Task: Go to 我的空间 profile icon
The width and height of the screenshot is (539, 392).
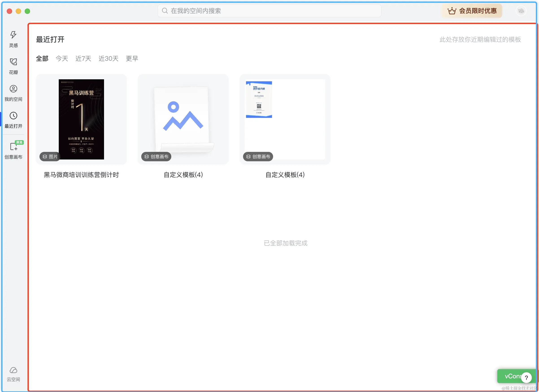Action: tap(13, 89)
